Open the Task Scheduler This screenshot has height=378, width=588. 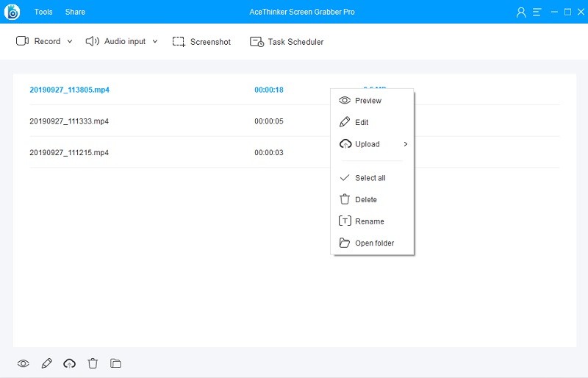pos(287,42)
